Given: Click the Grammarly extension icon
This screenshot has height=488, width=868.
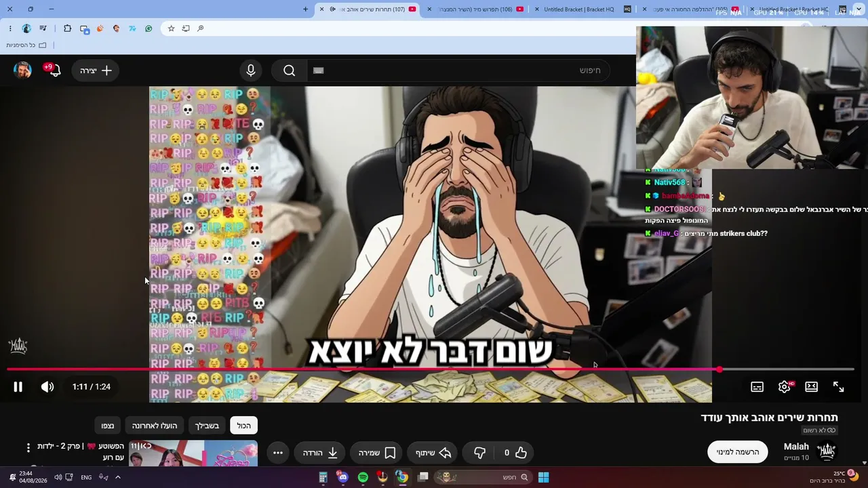Looking at the screenshot, I should [x=149, y=28].
